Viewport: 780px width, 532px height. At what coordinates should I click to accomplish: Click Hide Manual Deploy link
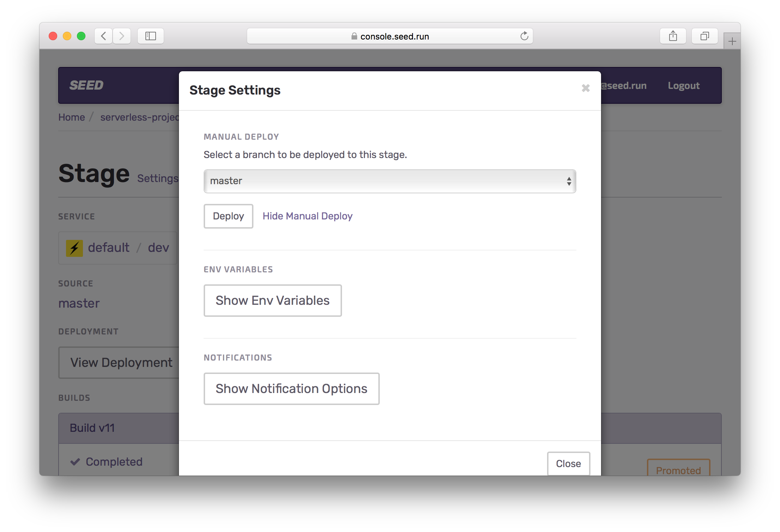[307, 216]
